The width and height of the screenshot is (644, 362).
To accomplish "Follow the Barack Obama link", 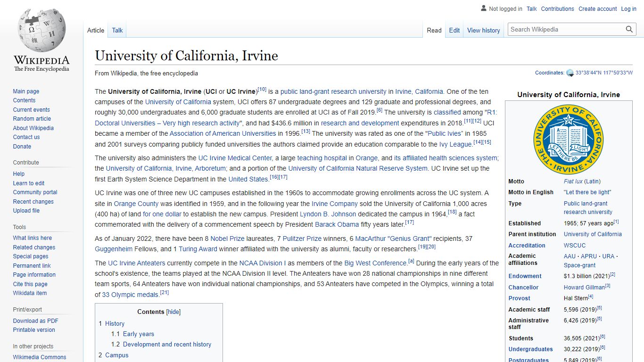I will coord(337,224).
